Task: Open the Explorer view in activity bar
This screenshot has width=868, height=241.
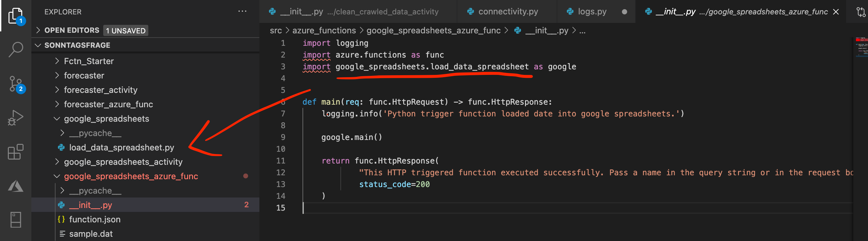Action: point(15,15)
